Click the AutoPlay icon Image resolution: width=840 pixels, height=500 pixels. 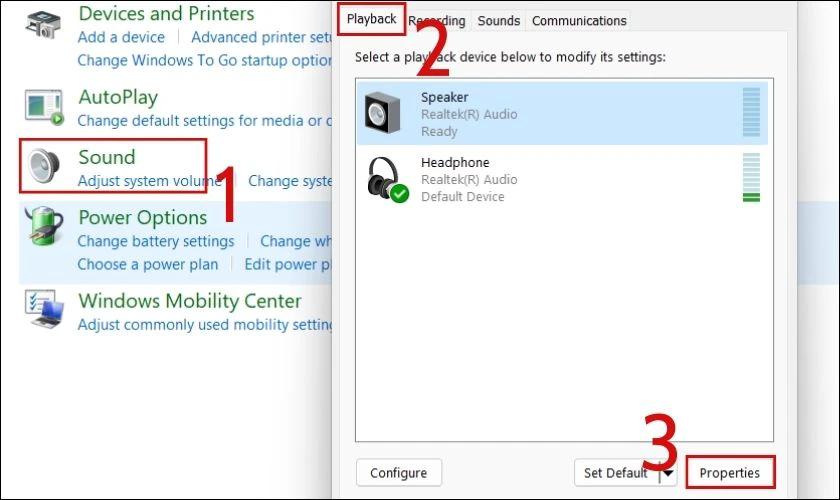44,108
